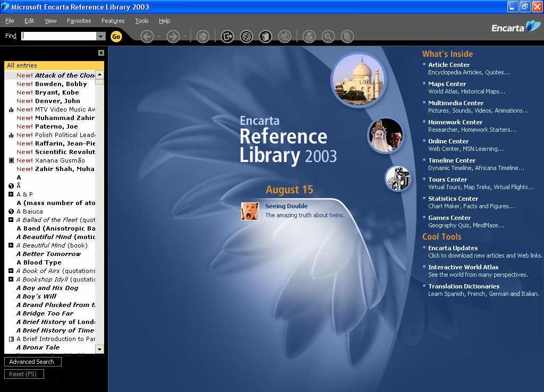Click the book icon in the toolbar
The width and height of the screenshot is (544, 392).
tap(265, 36)
